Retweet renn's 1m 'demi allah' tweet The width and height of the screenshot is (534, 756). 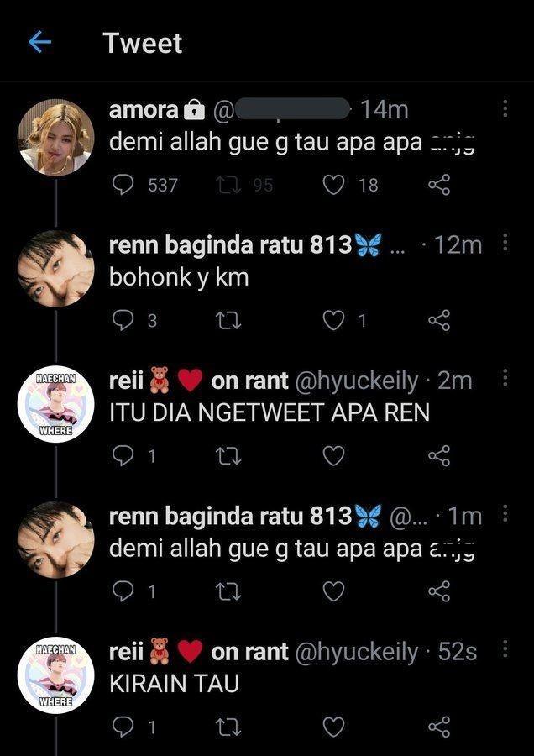[x=229, y=591]
